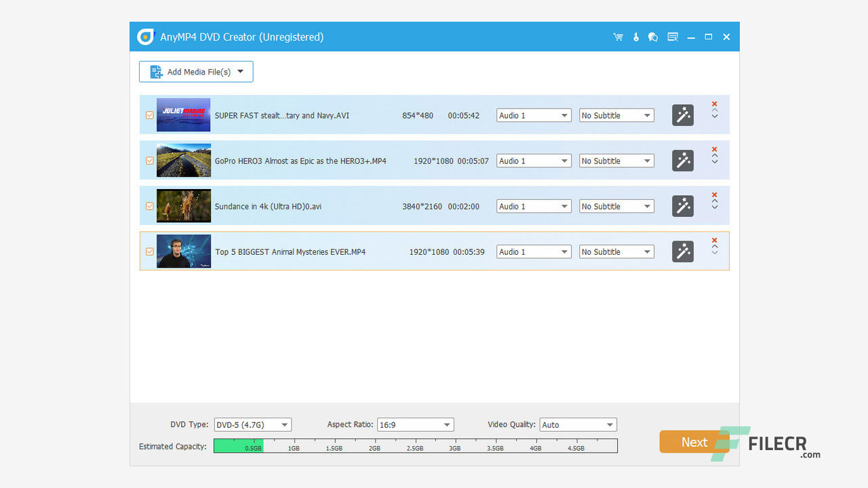Viewport: 868px width, 488px height.
Task: Select Top 5 BIGGEST Animal Mysteries thumbnail
Action: coord(183,251)
